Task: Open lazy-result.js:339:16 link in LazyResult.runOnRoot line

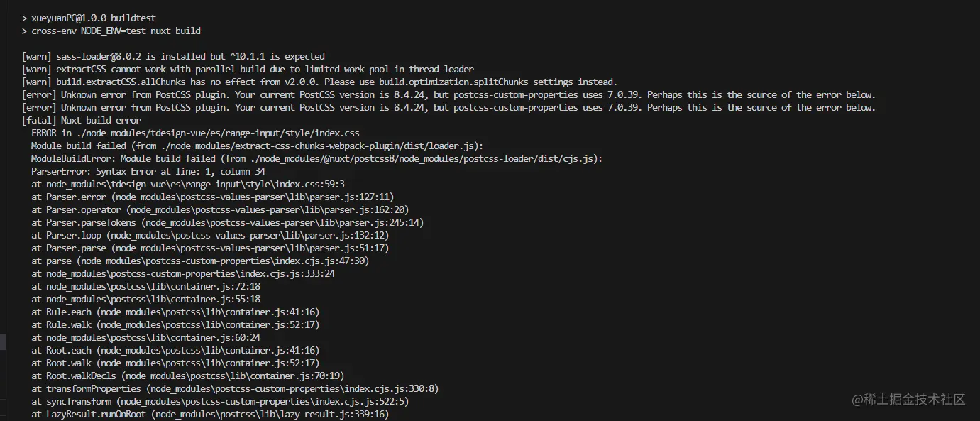Action: [x=270, y=414]
